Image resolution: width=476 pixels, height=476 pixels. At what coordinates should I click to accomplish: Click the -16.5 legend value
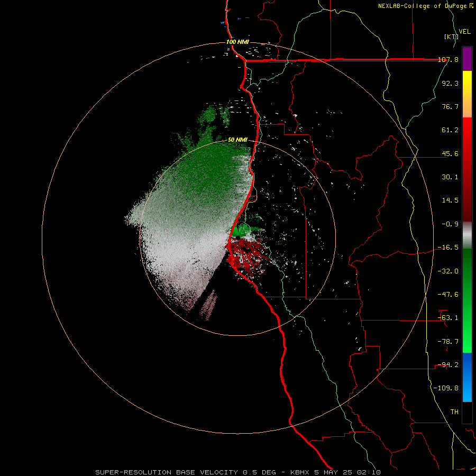click(x=448, y=248)
